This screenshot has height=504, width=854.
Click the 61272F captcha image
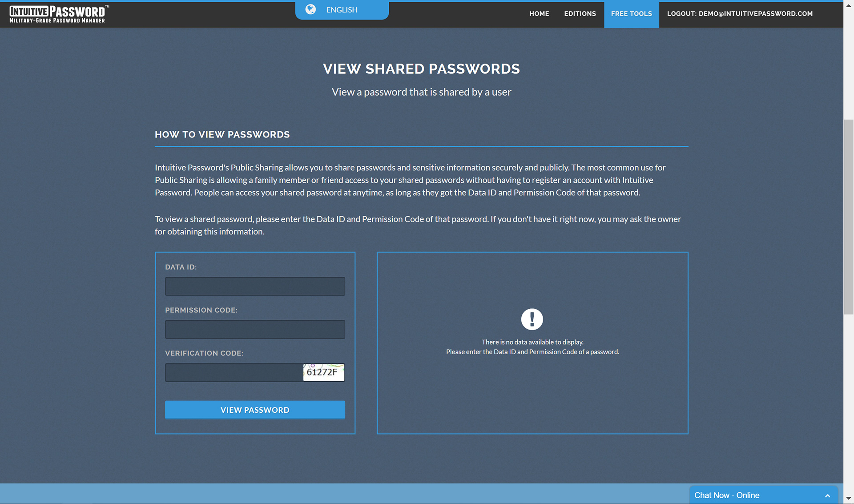[323, 372]
